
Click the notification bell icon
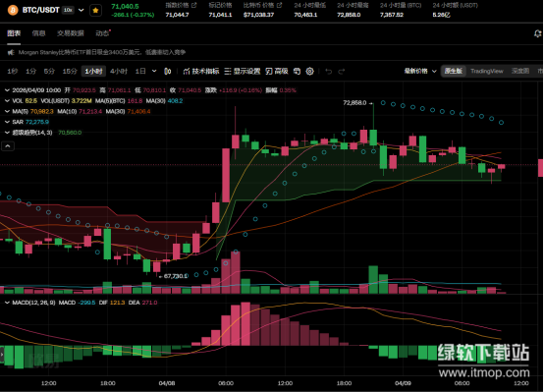538,33
